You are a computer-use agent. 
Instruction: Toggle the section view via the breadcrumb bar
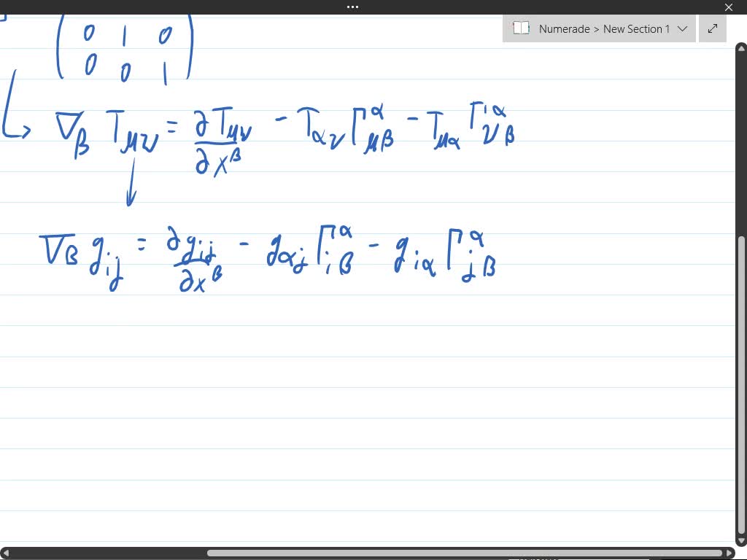click(x=598, y=28)
